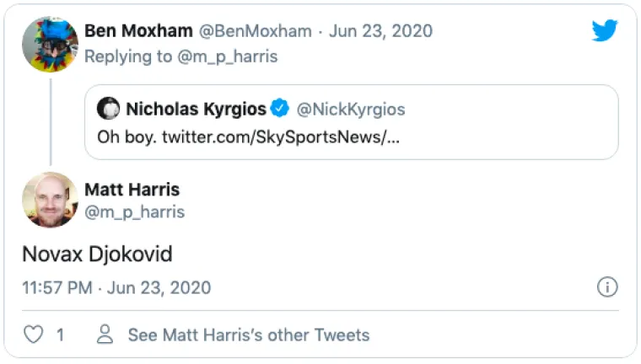
Task: Open @m_p_harris handle under Matt Harris
Action: tap(135, 212)
